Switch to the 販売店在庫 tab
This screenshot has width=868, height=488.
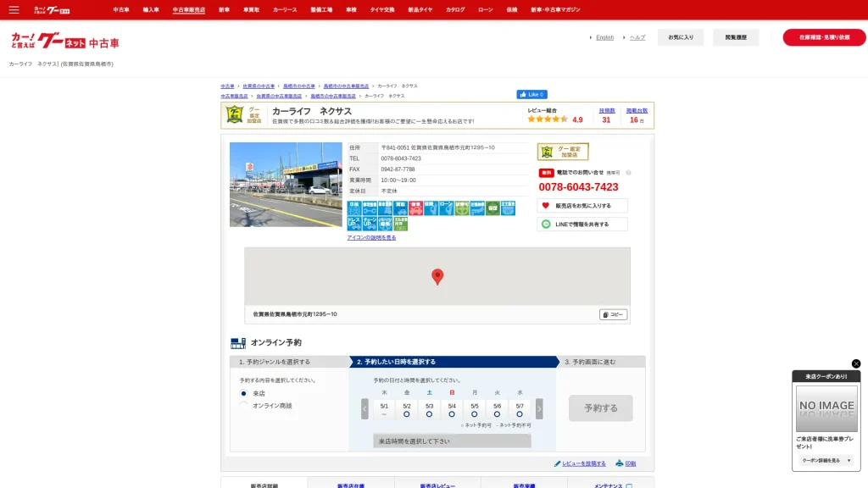[x=351, y=483]
